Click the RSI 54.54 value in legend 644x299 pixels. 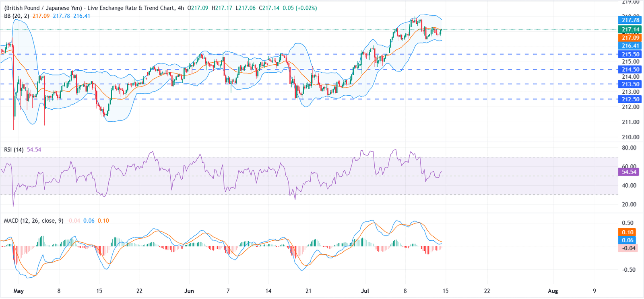[x=34, y=149]
